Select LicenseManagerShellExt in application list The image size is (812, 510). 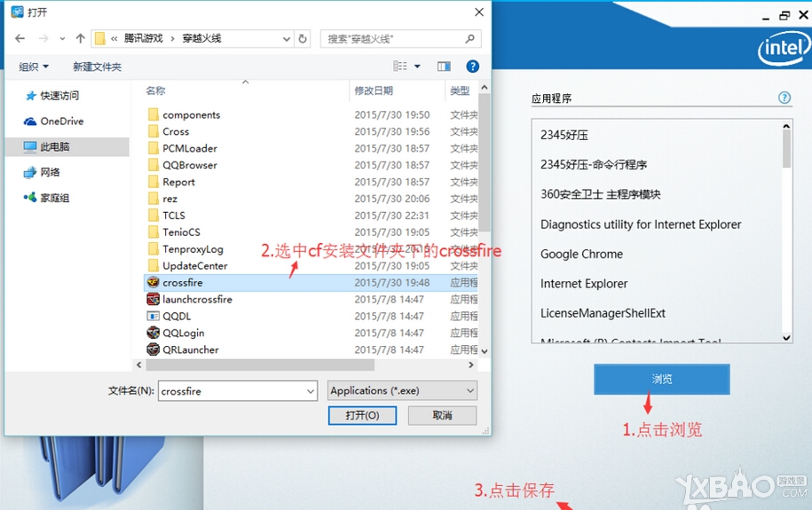(603, 313)
